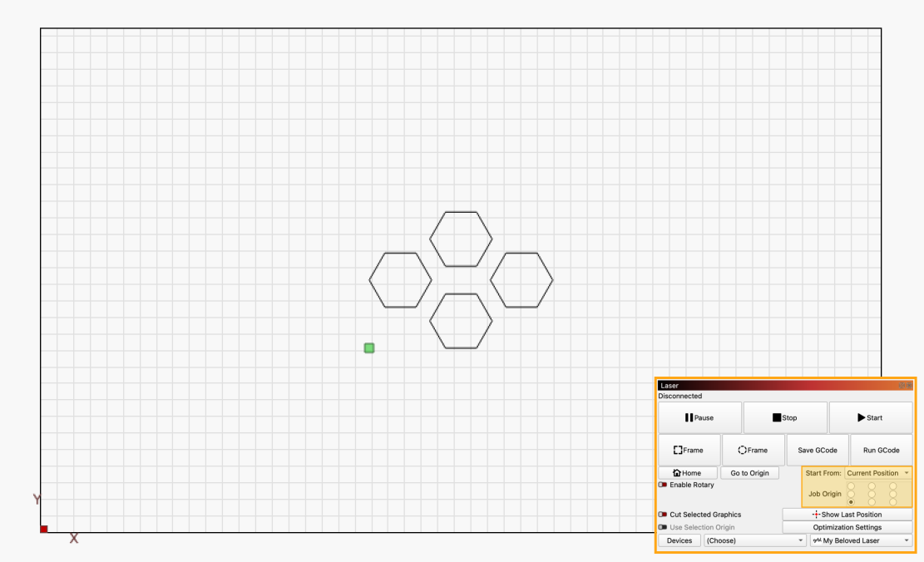Click the Run GCode button
This screenshot has height=562, width=924.
pyautogui.click(x=881, y=450)
